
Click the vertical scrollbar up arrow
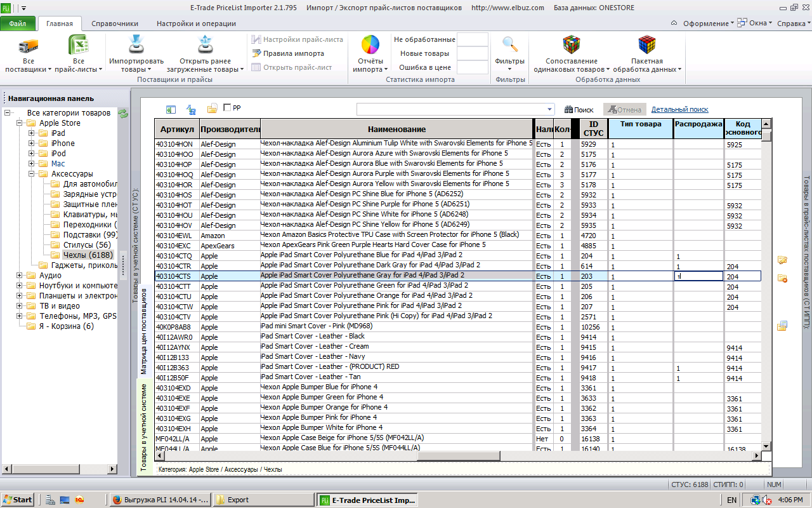(x=766, y=123)
